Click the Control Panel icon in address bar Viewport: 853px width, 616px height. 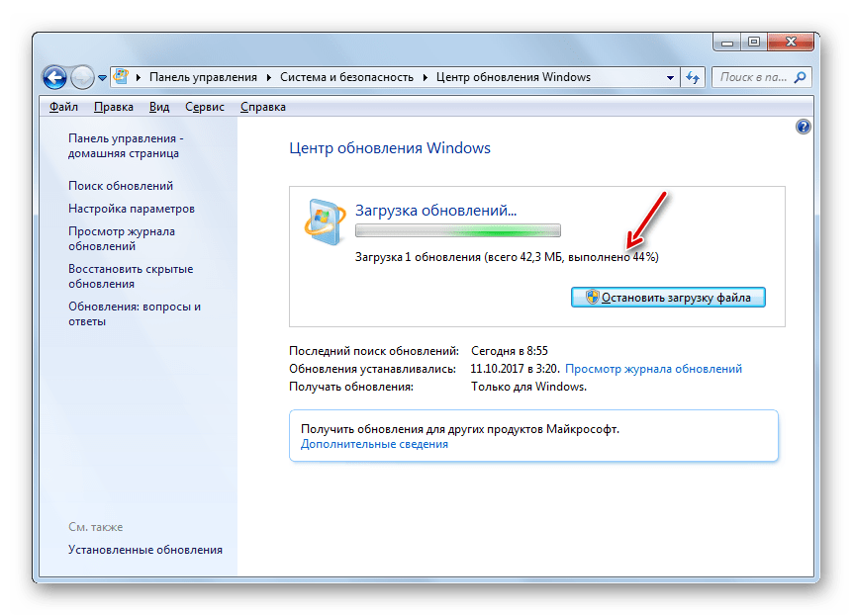121,77
